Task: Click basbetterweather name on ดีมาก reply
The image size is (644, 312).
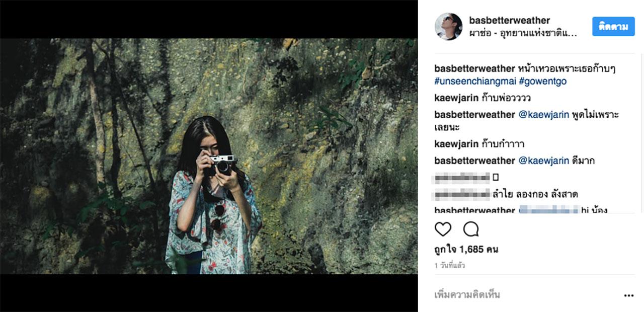Action: pyautogui.click(x=474, y=161)
